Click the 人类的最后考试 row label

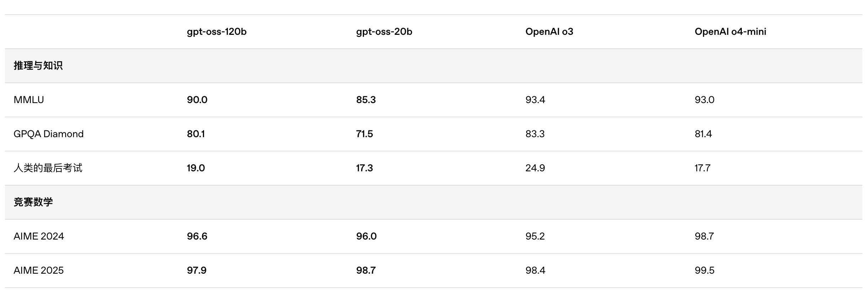click(48, 168)
